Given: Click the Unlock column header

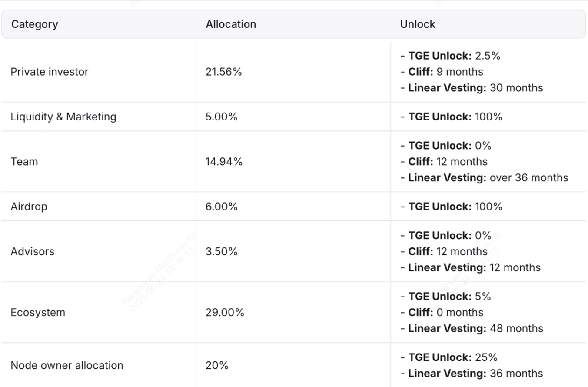Looking at the screenshot, I should pyautogui.click(x=417, y=24).
